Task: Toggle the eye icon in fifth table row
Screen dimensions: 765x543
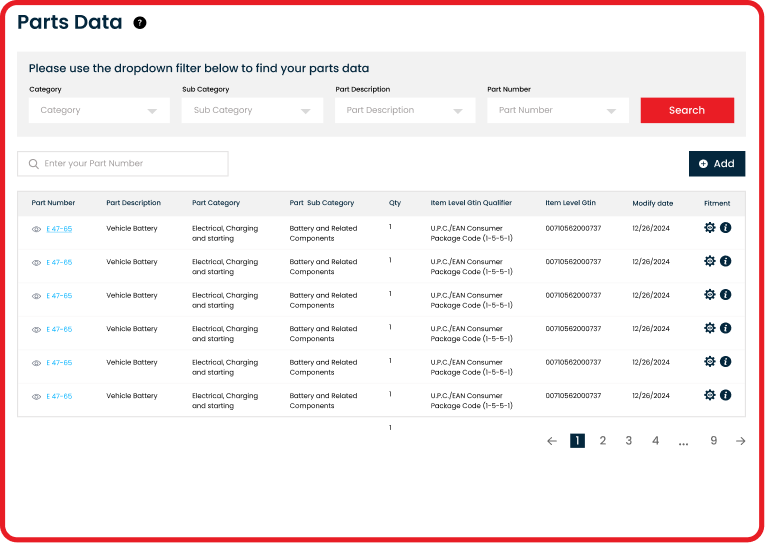Action: point(36,363)
